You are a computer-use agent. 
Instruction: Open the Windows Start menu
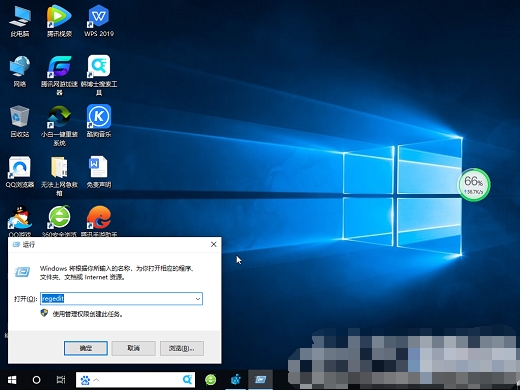[12, 380]
